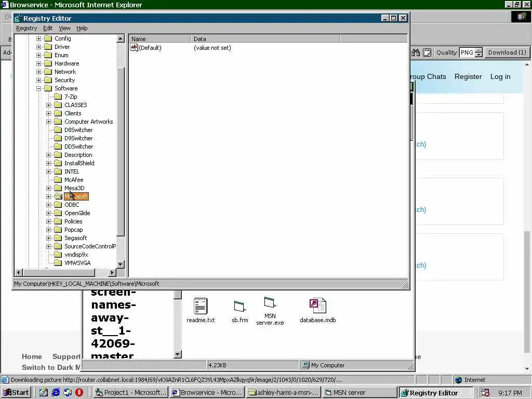The height and width of the screenshot is (399, 532).
Task: Click the Show Desktop Quick Launch icon
Action: click(44, 393)
